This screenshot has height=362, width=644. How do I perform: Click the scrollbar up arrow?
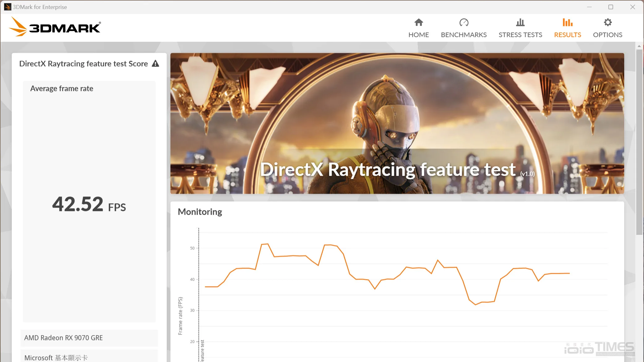point(639,46)
